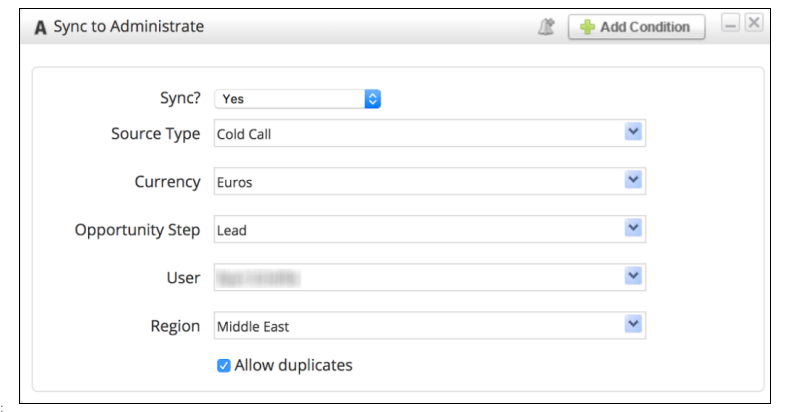Uncheck the Allow duplicates checkbox
The height and width of the screenshot is (412, 788).
click(x=224, y=365)
